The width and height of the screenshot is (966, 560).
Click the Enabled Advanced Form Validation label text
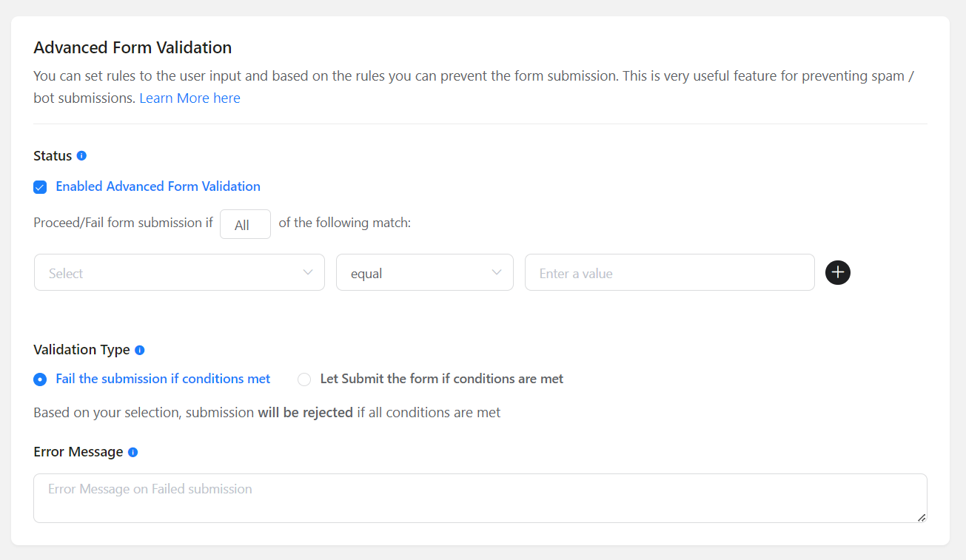(158, 186)
